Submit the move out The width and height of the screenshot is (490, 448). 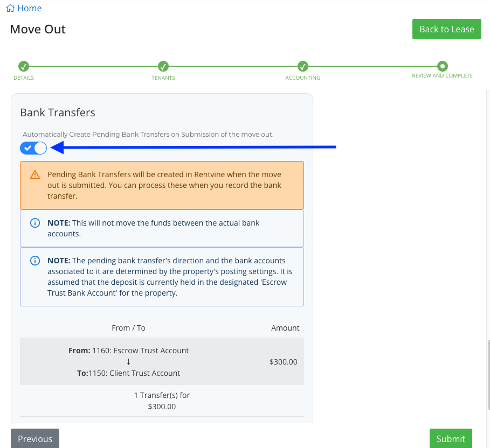451,439
